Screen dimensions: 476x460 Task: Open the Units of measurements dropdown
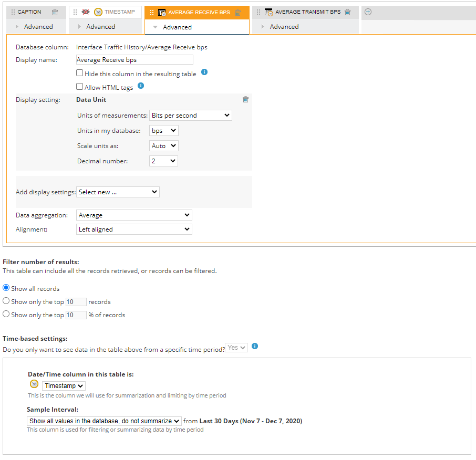(191, 116)
